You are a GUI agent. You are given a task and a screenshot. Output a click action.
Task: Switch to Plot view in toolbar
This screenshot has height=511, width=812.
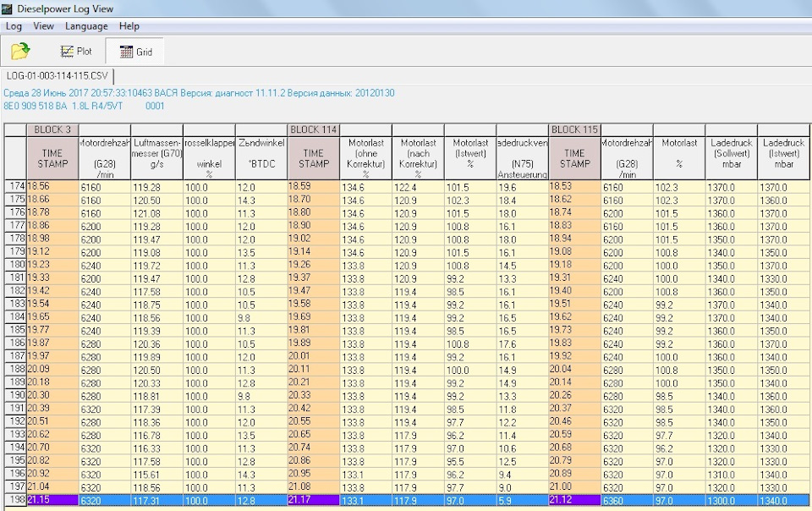[76, 52]
